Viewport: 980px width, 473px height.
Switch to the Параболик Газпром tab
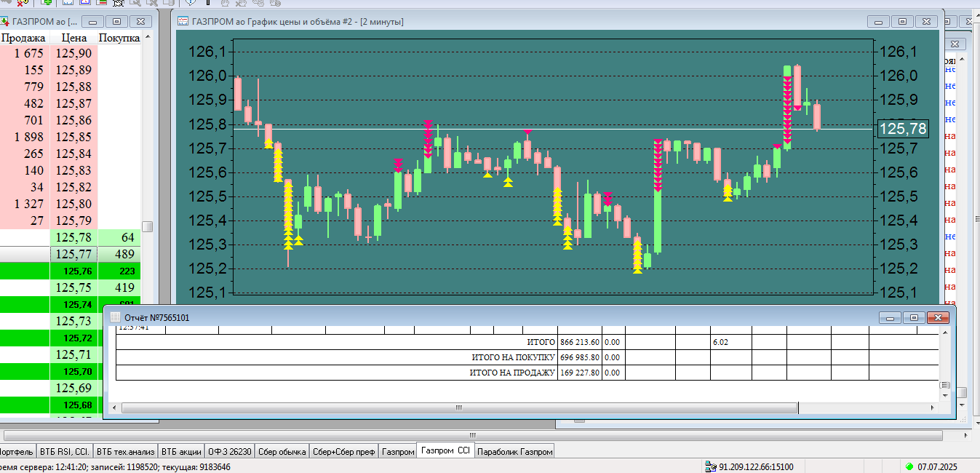point(515,452)
